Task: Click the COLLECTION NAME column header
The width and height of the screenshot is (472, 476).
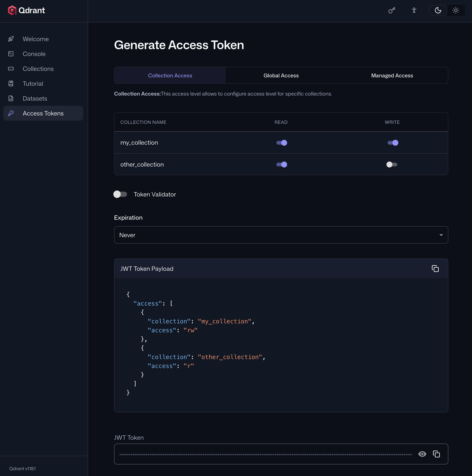Action: (x=143, y=122)
